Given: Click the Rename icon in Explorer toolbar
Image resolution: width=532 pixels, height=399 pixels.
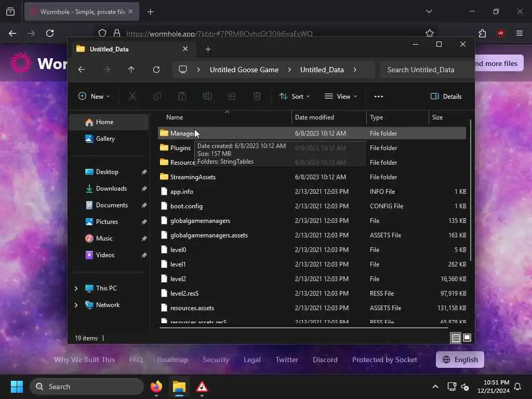Looking at the screenshot, I should click(207, 96).
